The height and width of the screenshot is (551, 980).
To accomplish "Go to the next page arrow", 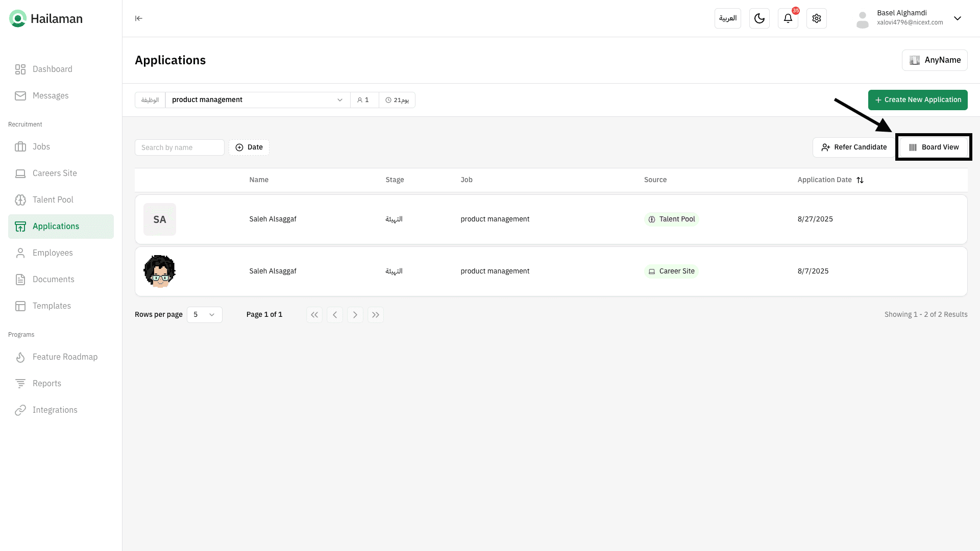I will (x=355, y=315).
